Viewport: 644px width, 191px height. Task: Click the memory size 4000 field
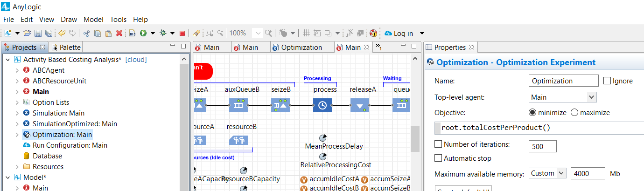[588, 173]
